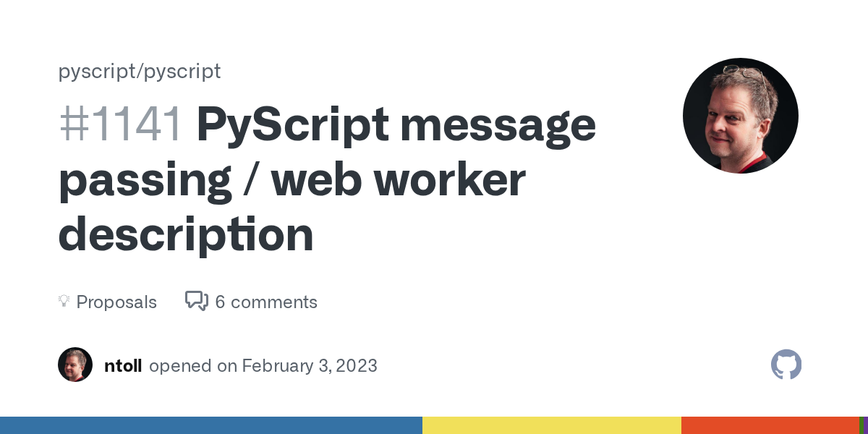Open the pyscript/pyscript repository link
868x434 pixels.
[140, 72]
